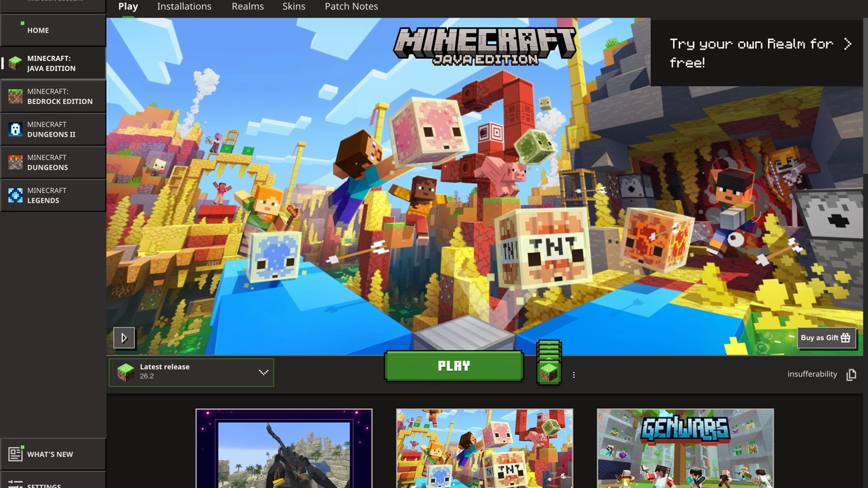Click 'MINECRAFT: BEDROCK EDITION' sidebar label
Image resolution: width=868 pixels, height=488 pixels.
[x=60, y=97]
